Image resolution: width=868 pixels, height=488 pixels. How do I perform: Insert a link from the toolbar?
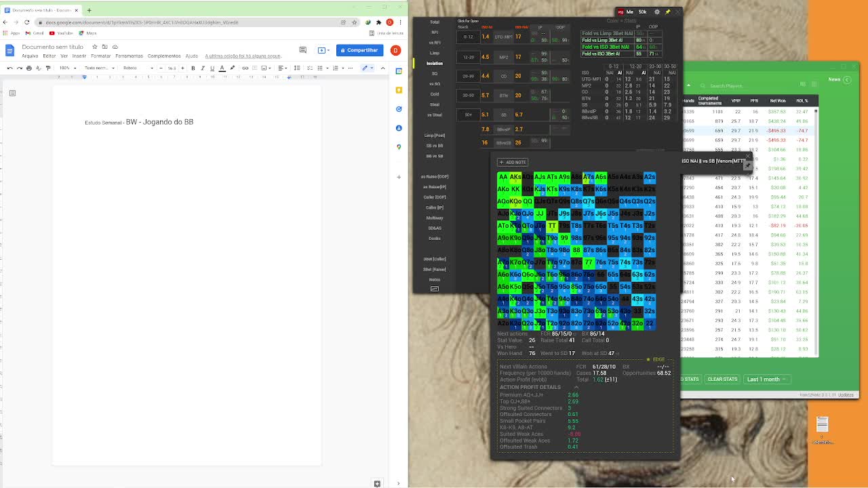coord(247,68)
